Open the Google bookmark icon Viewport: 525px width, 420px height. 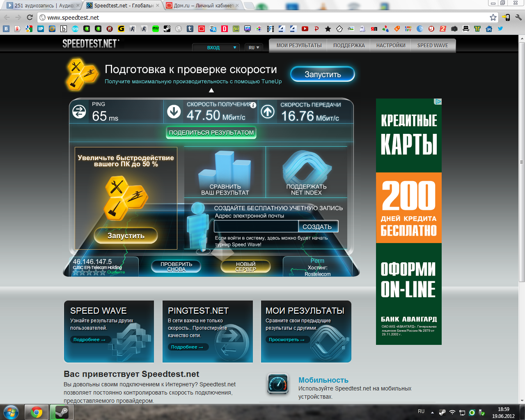29,29
